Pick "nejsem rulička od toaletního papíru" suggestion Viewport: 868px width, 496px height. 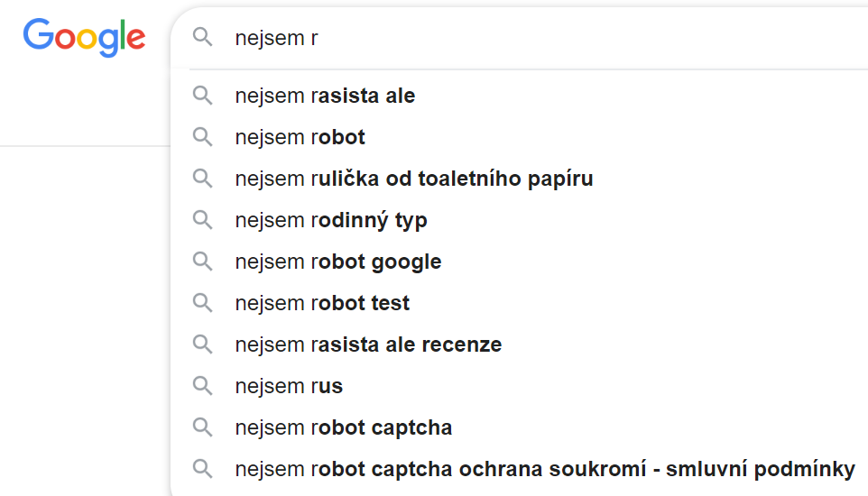[x=413, y=179]
